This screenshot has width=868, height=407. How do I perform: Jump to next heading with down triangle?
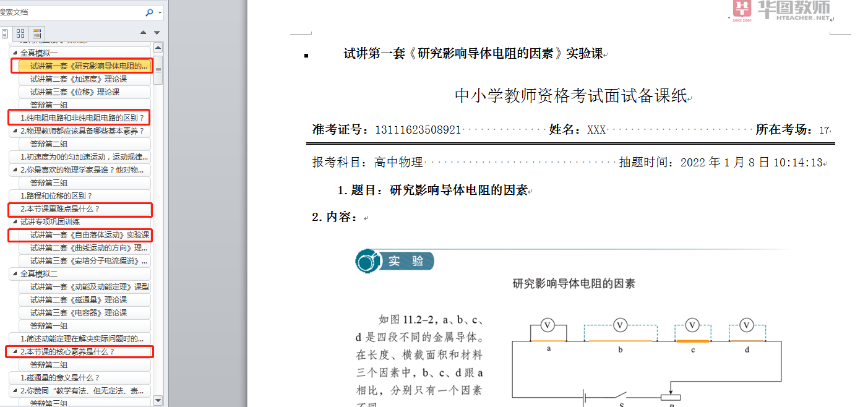point(157,33)
